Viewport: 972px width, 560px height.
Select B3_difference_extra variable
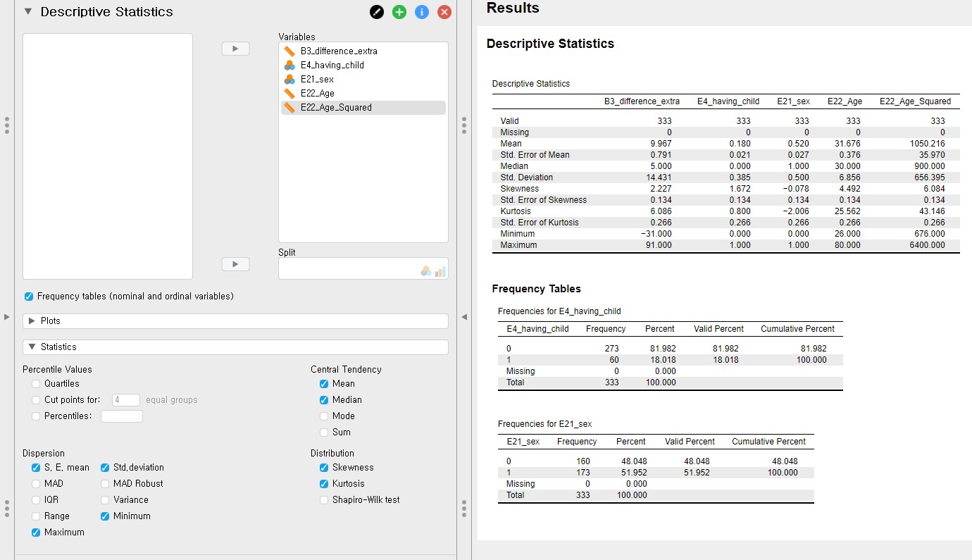tap(339, 51)
